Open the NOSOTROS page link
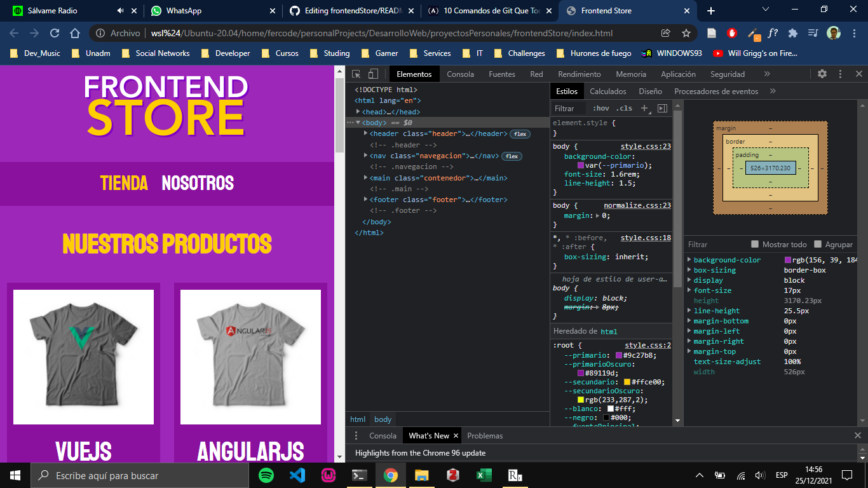Image resolution: width=868 pixels, height=488 pixels. click(198, 183)
